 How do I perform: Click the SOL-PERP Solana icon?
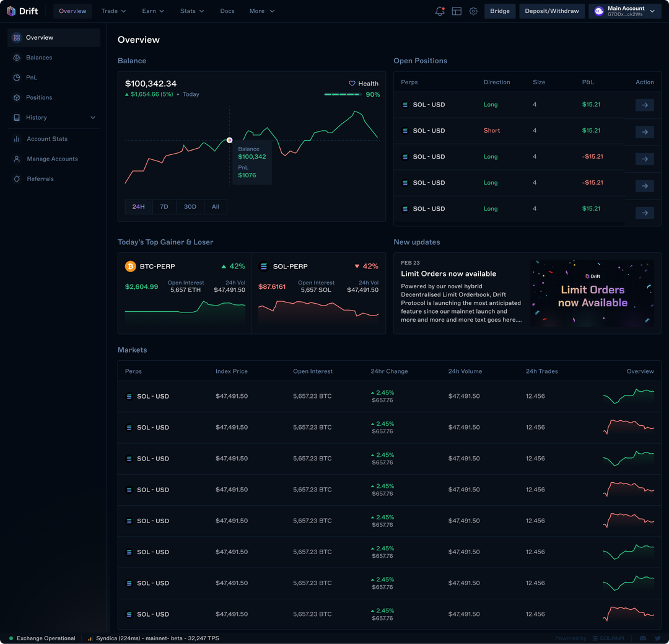264,267
